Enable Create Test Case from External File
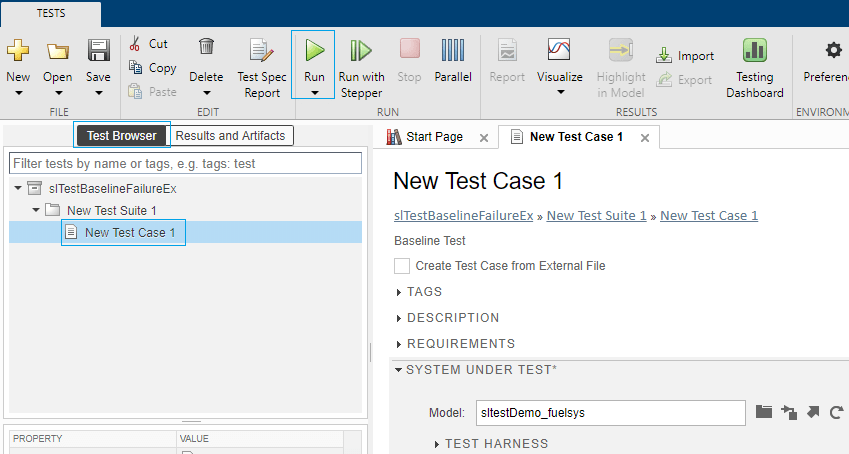 click(402, 266)
